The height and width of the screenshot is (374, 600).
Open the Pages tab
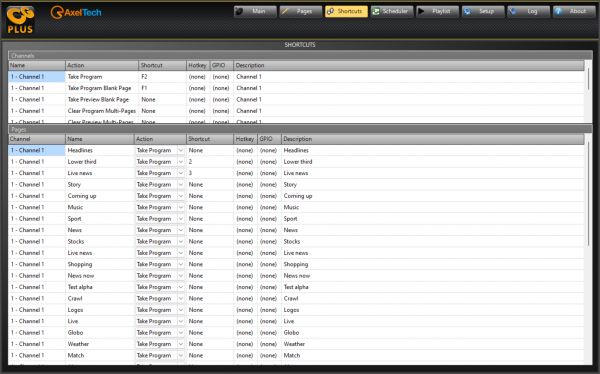[x=301, y=11]
